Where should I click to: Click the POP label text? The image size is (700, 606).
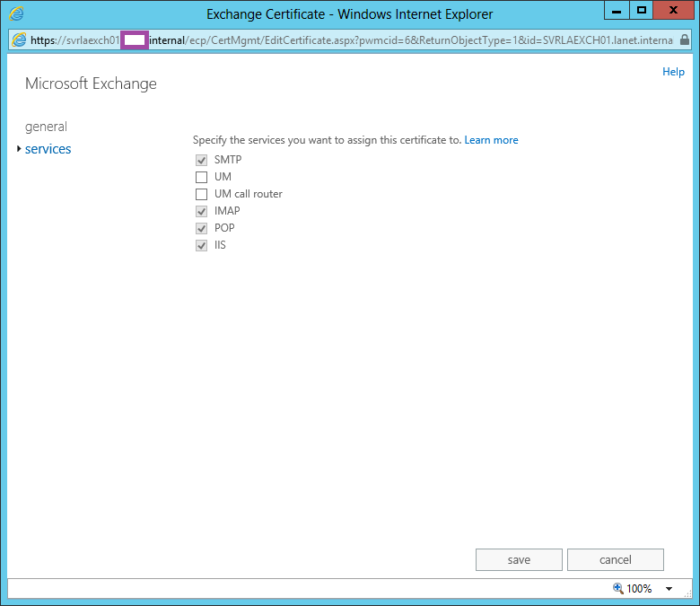click(x=224, y=228)
